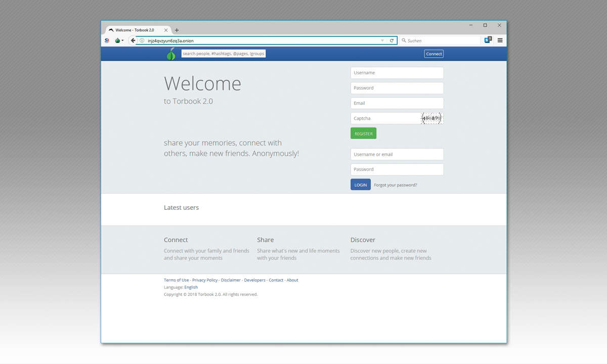Open a new tab with plus button
Image resolution: width=607 pixels, height=364 pixels.
point(177,30)
